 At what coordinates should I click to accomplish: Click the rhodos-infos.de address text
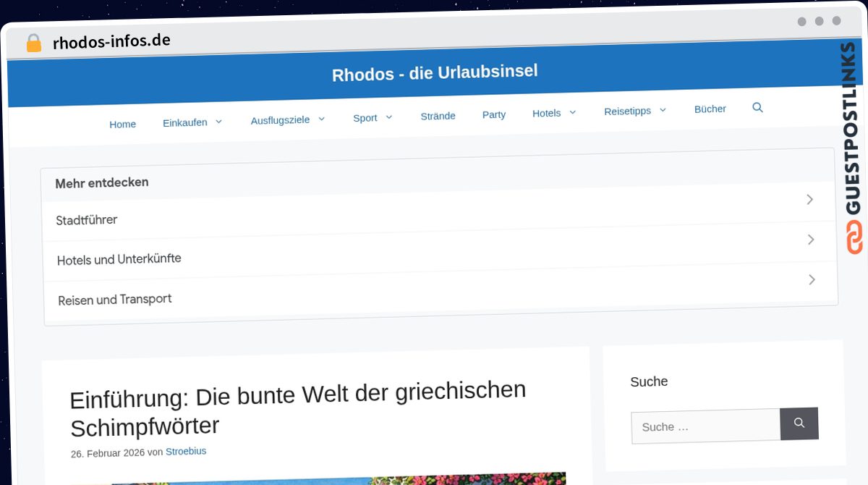[x=112, y=42]
